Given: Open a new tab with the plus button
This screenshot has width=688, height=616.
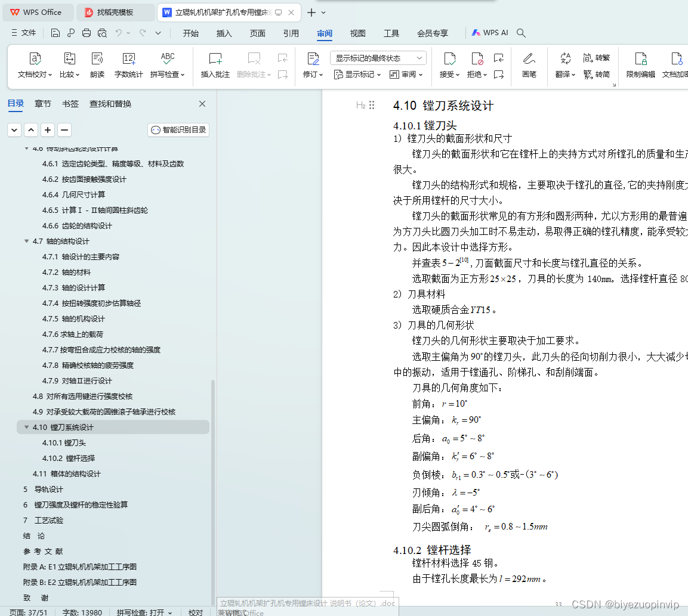Looking at the screenshot, I should coord(311,13).
